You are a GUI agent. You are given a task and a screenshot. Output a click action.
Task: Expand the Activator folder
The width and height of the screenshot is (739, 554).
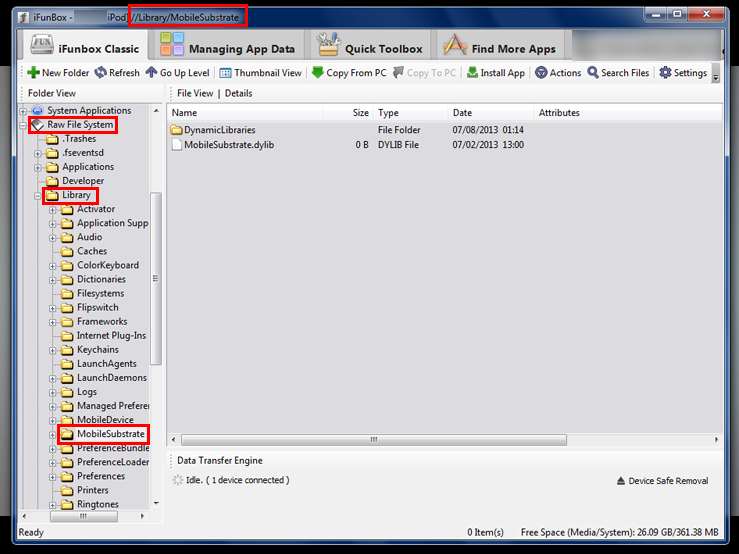click(53, 210)
